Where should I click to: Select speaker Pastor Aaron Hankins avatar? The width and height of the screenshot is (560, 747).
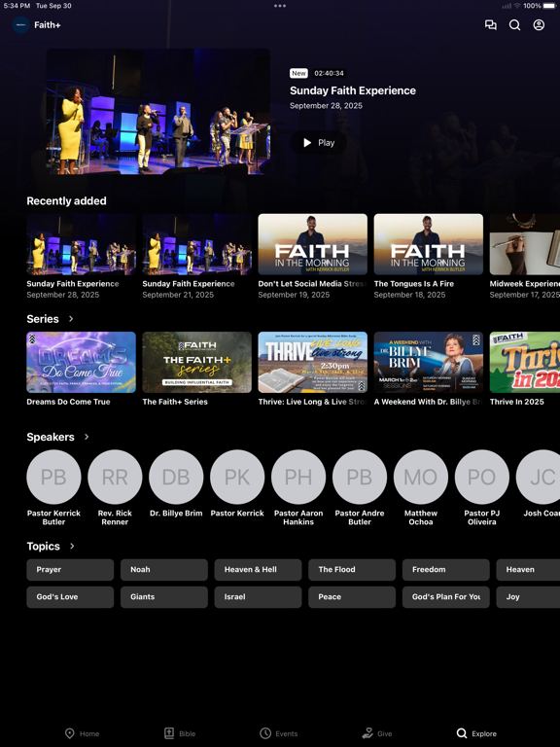[298, 477]
